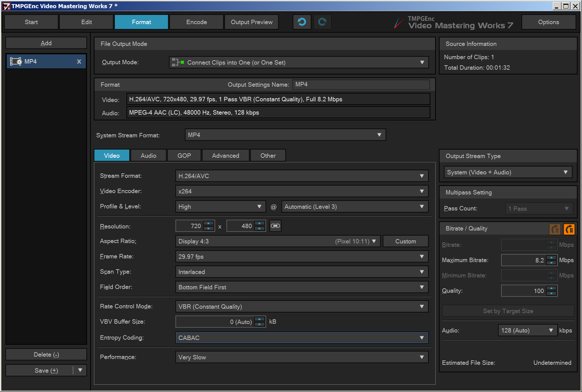The width and height of the screenshot is (582, 392).
Task: Toggle the audio bitrate auto-adjust icon
Action: tap(569, 229)
